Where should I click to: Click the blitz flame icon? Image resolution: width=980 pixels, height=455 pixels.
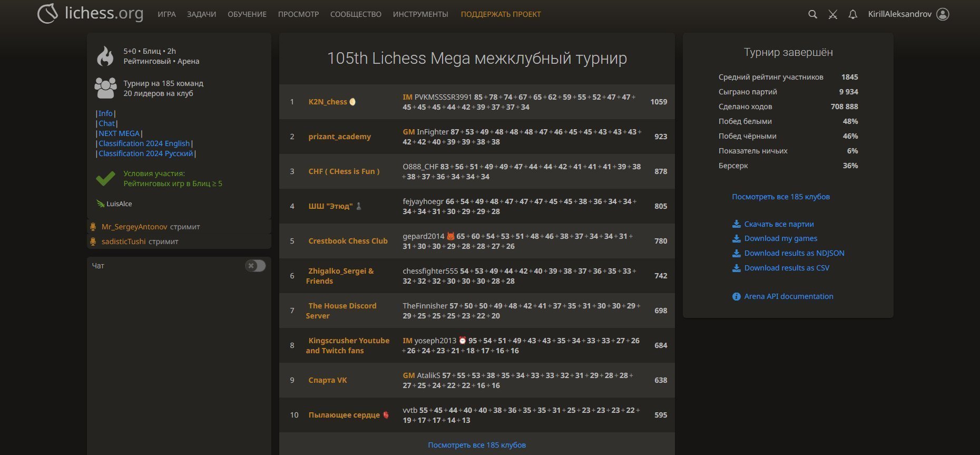coord(105,56)
